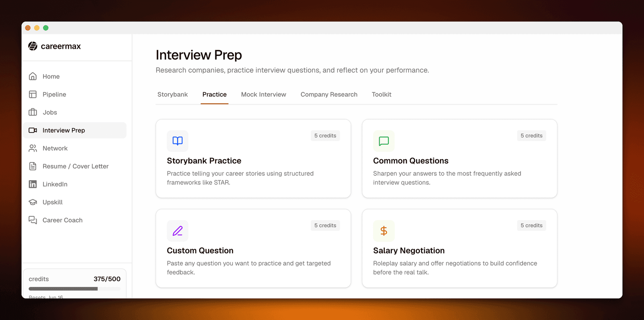Click the careermax logo
Screen dimensions: 644x320
(54, 46)
